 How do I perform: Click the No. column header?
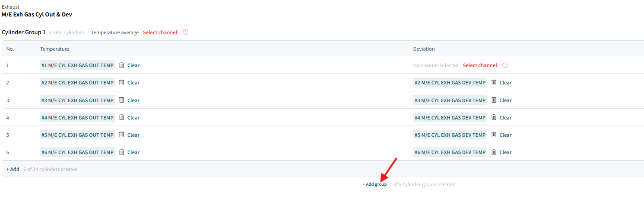pos(10,49)
